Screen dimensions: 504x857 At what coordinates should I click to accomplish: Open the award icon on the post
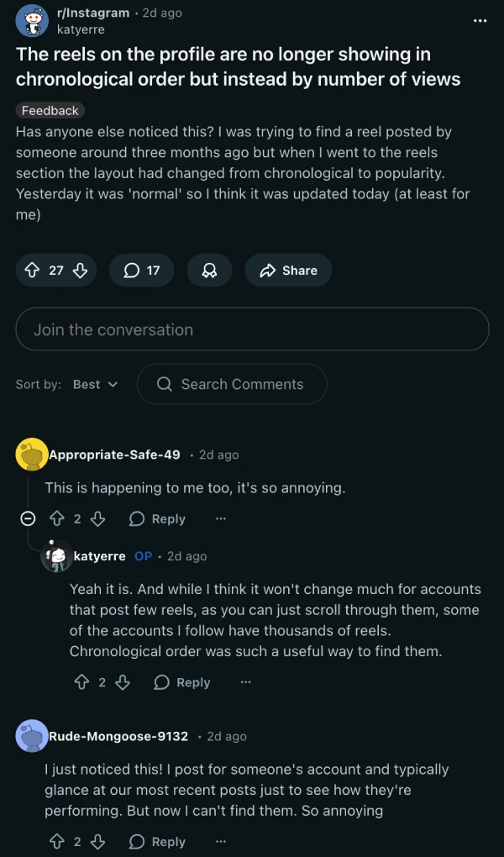tap(209, 271)
